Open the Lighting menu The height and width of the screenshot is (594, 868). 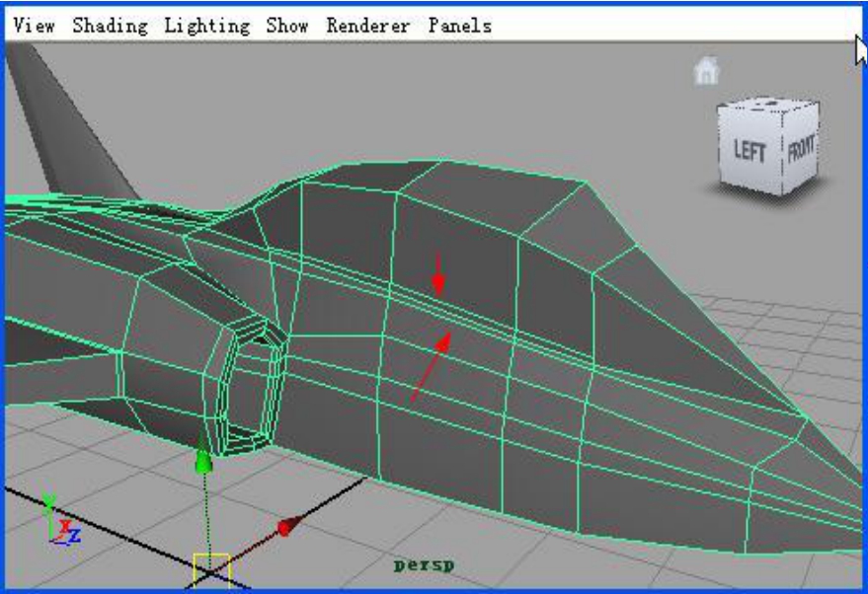pos(207,26)
